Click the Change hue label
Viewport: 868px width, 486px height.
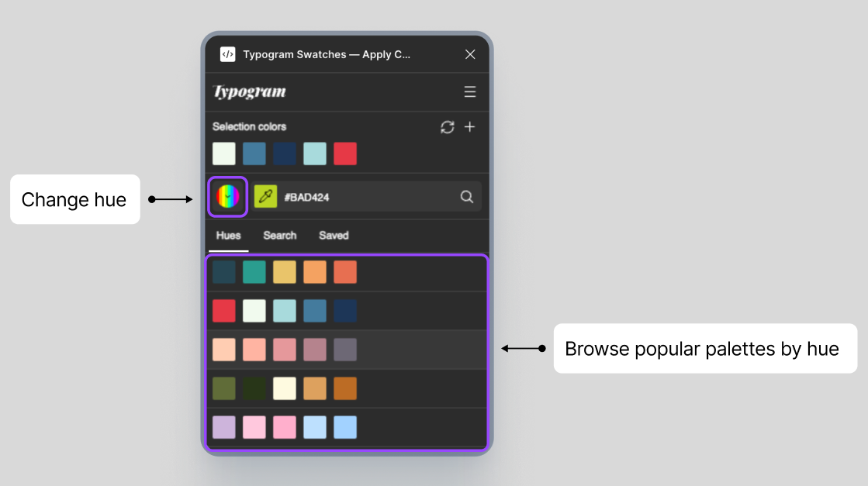coord(74,199)
